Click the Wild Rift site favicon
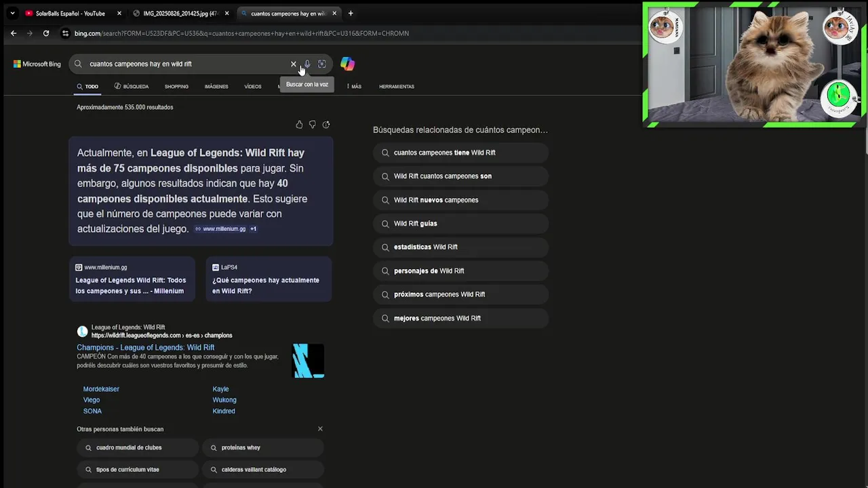 point(82,331)
